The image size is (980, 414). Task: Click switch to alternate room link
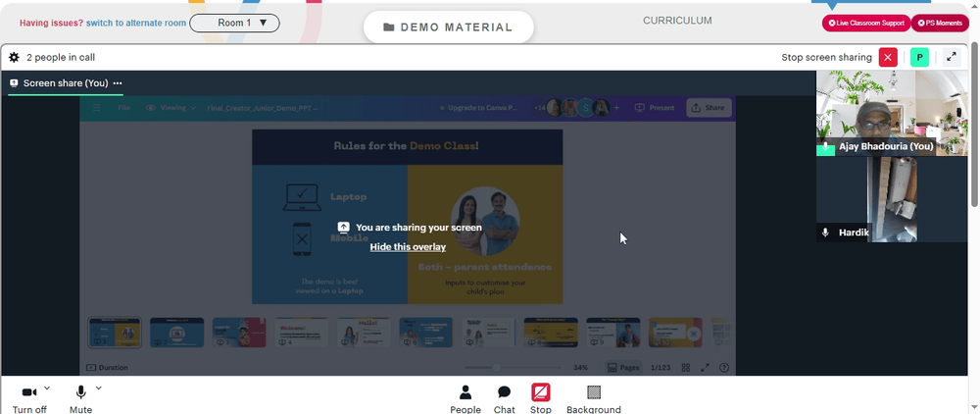(x=136, y=24)
